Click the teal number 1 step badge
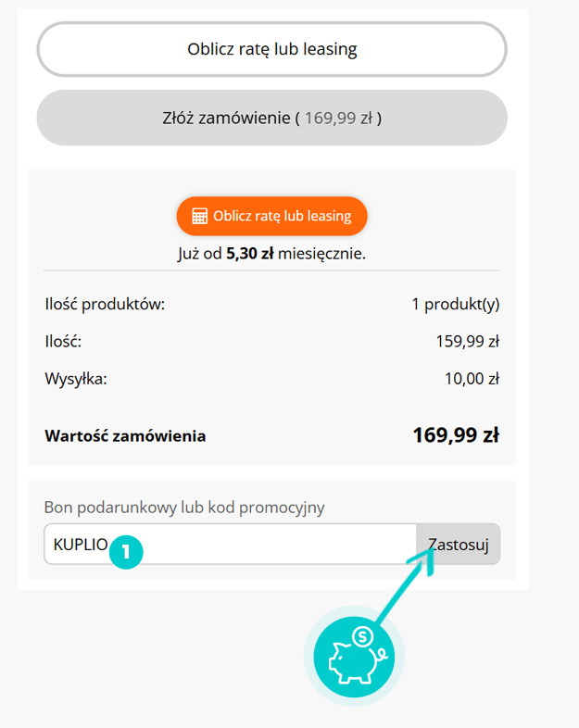The image size is (579, 728). [x=126, y=552]
